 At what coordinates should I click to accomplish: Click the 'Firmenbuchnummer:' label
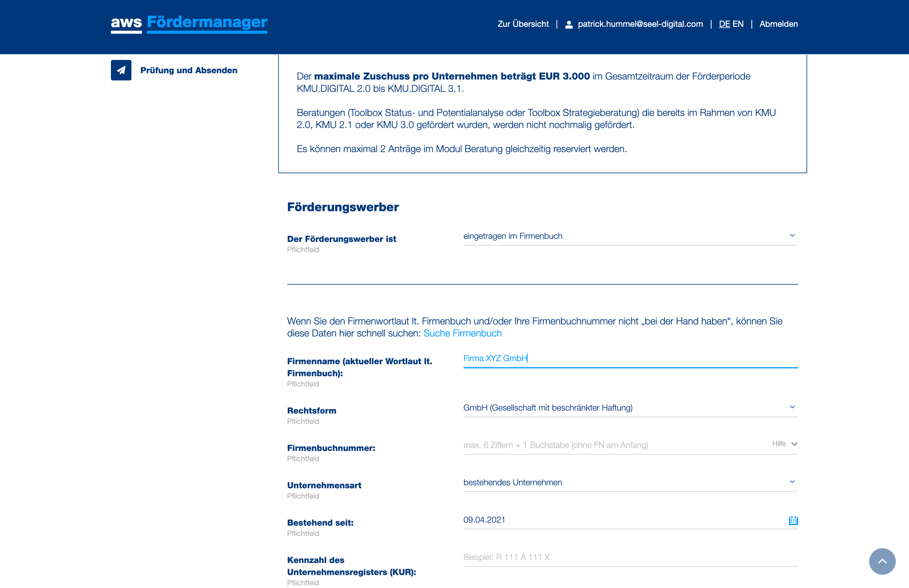(x=331, y=448)
